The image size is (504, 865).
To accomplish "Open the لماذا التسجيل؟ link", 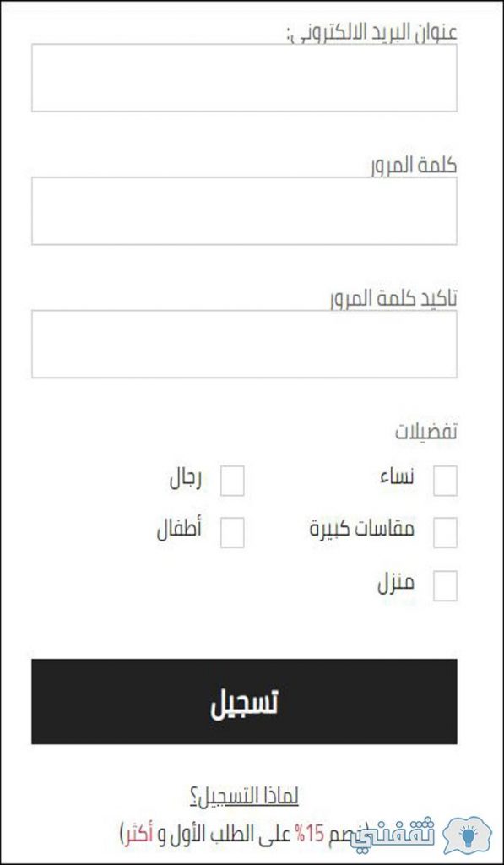I will pyautogui.click(x=244, y=797).
